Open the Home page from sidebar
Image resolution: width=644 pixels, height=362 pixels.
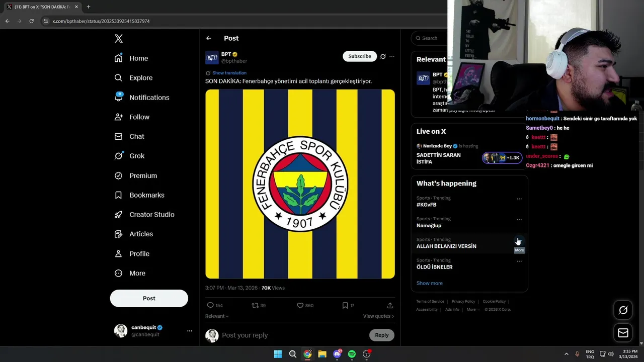(x=131, y=58)
